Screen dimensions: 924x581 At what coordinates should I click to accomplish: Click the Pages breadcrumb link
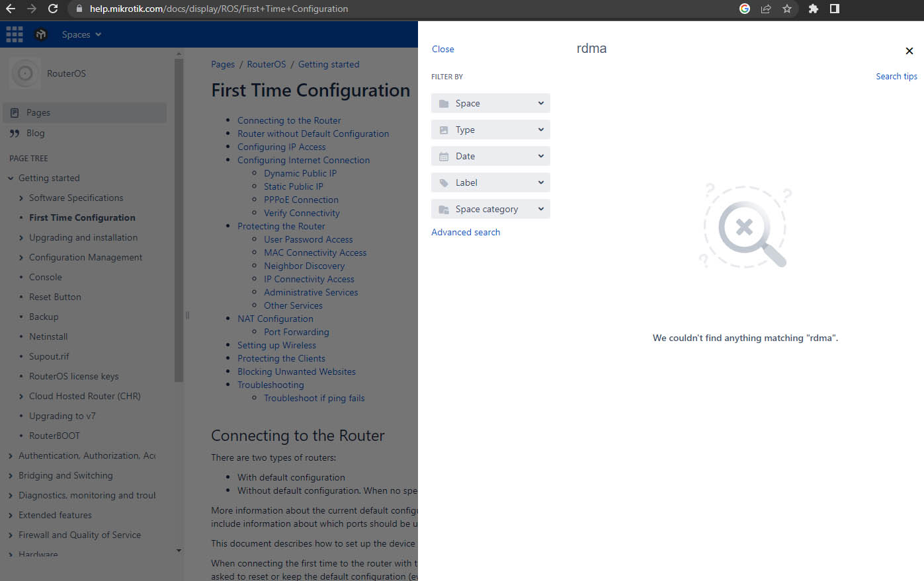[x=223, y=64]
